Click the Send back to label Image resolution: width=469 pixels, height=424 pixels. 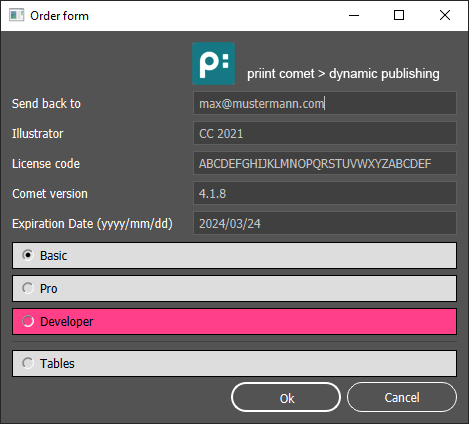pyautogui.click(x=46, y=103)
